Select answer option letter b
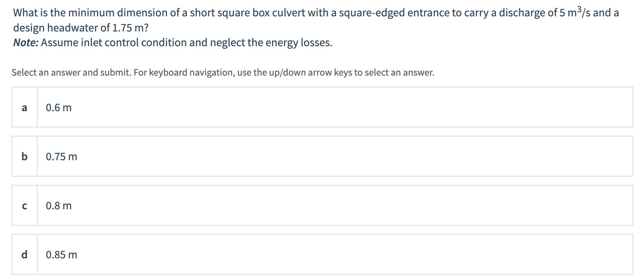 pos(25,157)
